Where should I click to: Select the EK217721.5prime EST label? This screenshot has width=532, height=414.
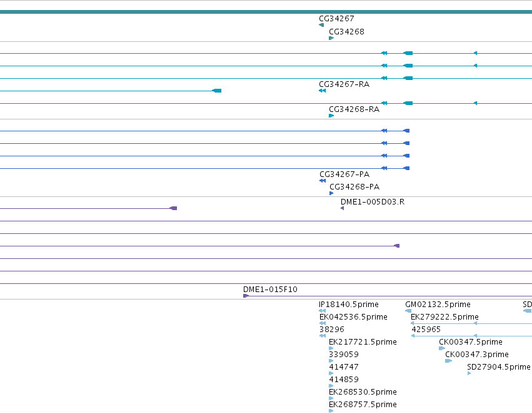click(363, 342)
